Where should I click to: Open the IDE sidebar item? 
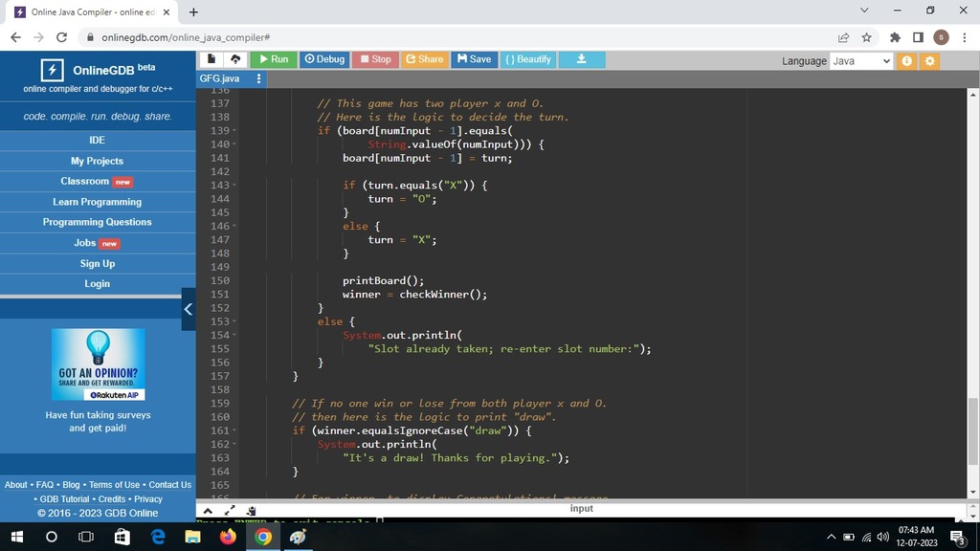tap(97, 140)
